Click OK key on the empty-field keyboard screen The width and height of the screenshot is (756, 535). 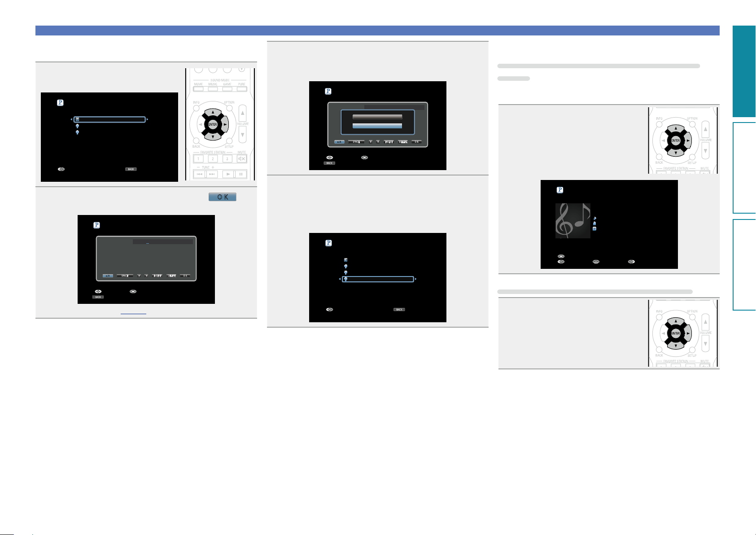click(185, 276)
